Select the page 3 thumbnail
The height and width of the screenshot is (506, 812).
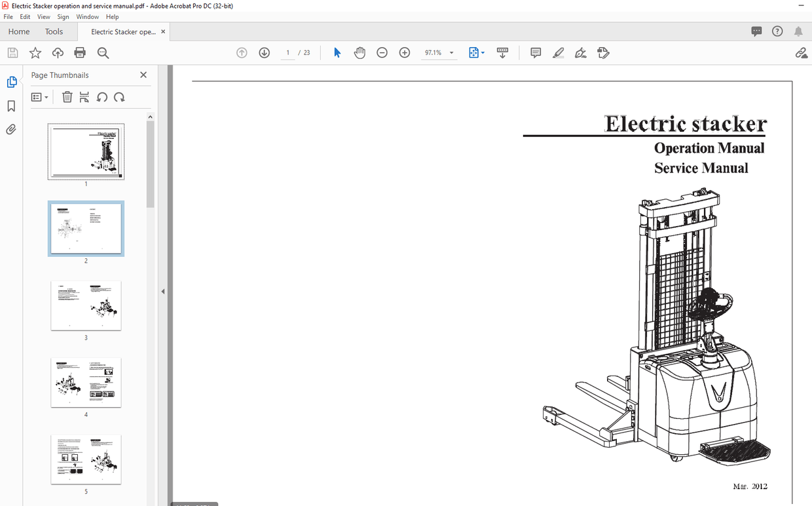click(x=85, y=305)
